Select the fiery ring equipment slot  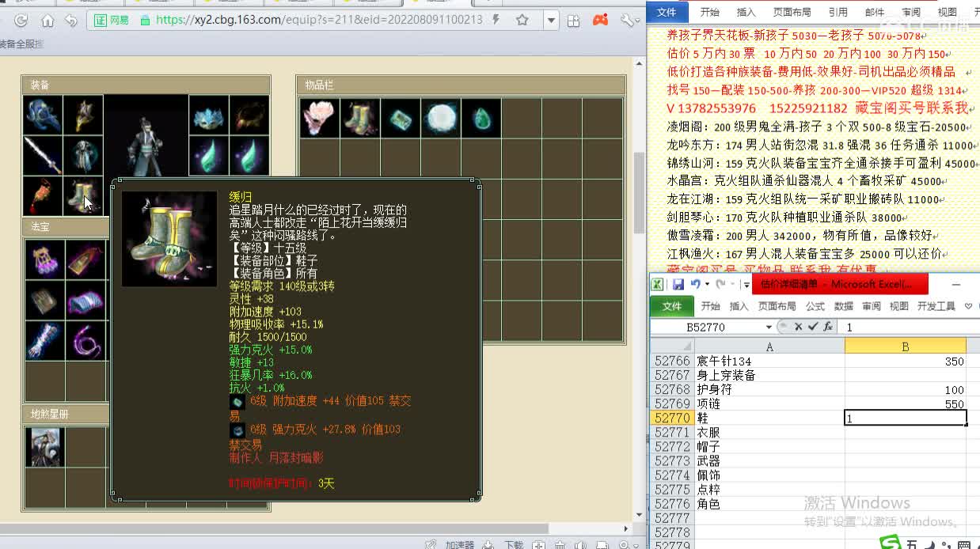tap(249, 115)
